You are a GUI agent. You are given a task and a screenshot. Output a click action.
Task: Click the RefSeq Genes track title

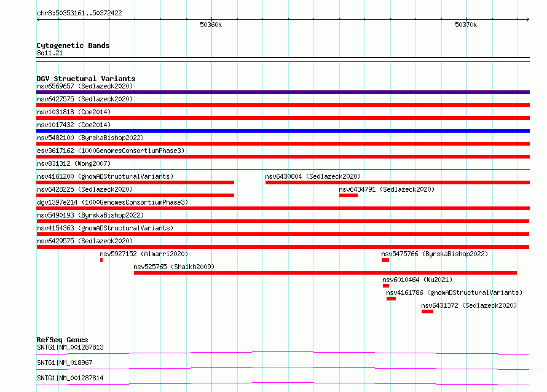(62, 340)
